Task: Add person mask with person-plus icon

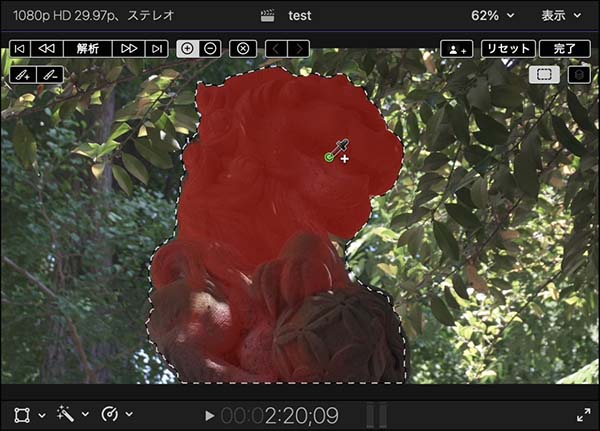Action: 457,49
